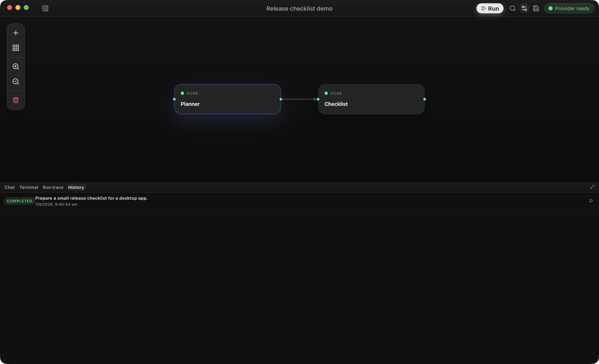Click Planner node's input connector dot
599x364 pixels.
174,99
